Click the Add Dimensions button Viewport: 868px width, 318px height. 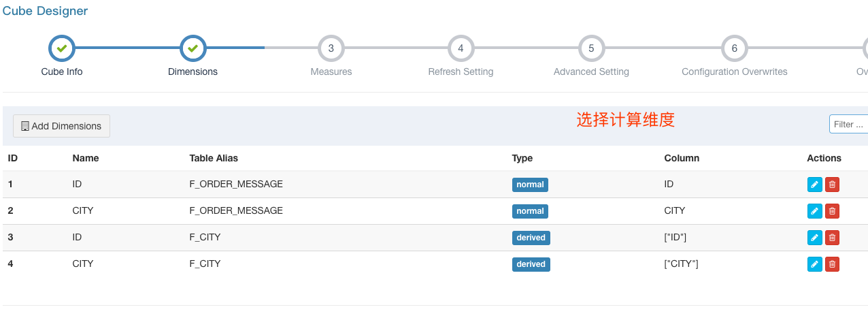61,126
